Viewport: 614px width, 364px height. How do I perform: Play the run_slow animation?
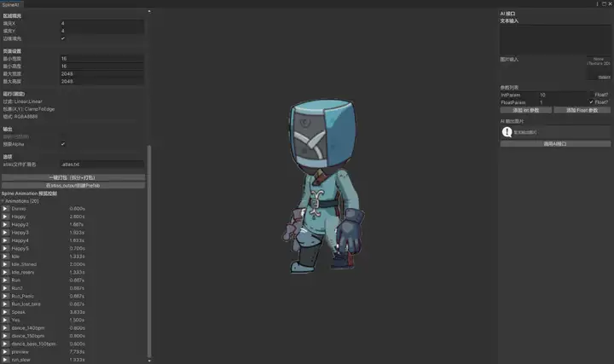(x=5, y=360)
